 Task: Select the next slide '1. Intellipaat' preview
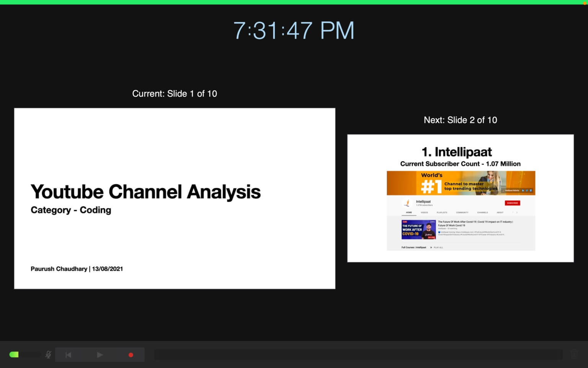pyautogui.click(x=461, y=198)
